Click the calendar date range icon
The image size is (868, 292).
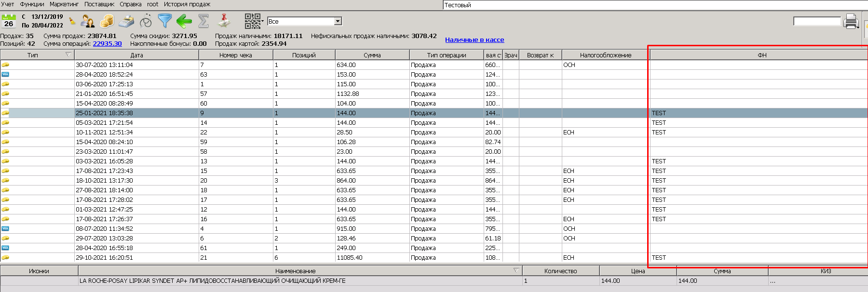point(9,21)
